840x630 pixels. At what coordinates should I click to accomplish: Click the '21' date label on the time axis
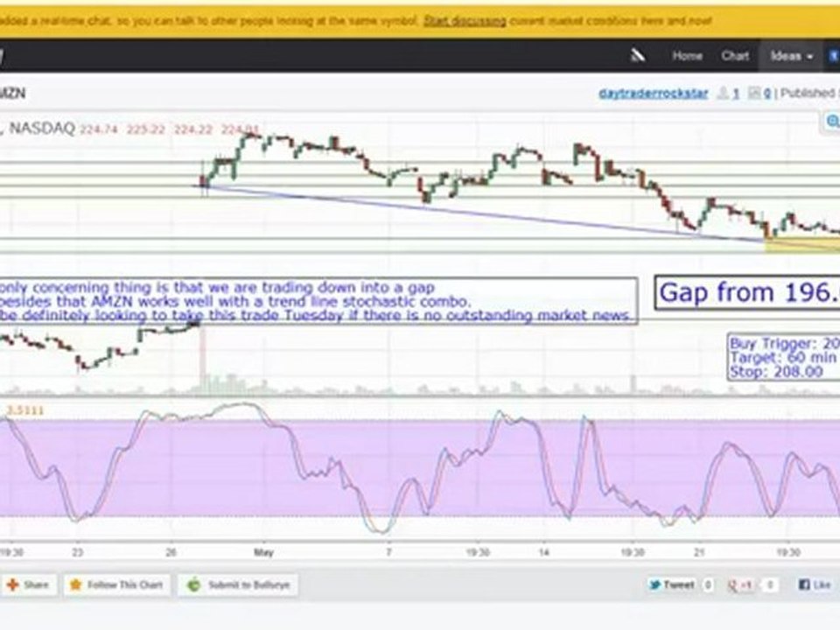pos(698,552)
